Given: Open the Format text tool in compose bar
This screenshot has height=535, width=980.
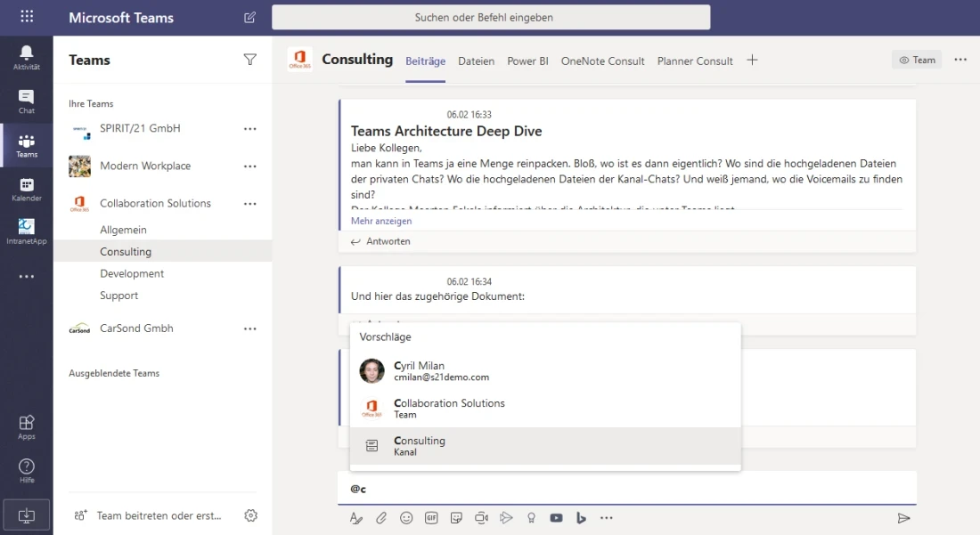Looking at the screenshot, I should click(x=356, y=518).
